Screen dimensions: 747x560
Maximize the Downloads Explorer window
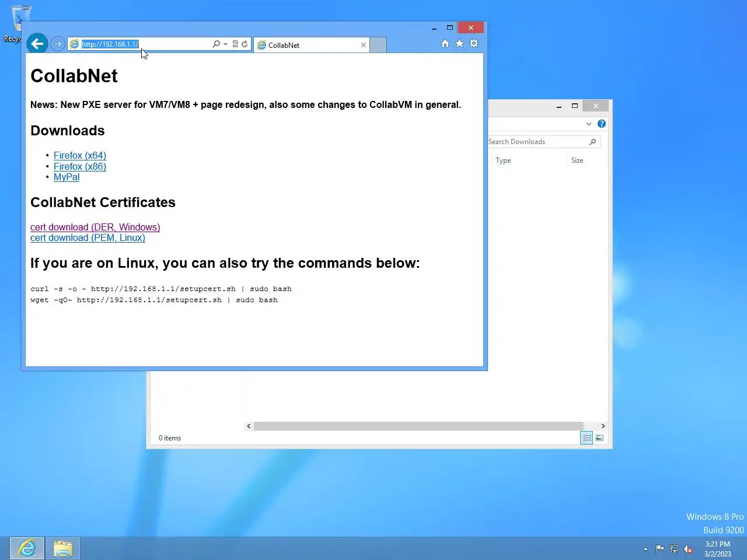(575, 106)
